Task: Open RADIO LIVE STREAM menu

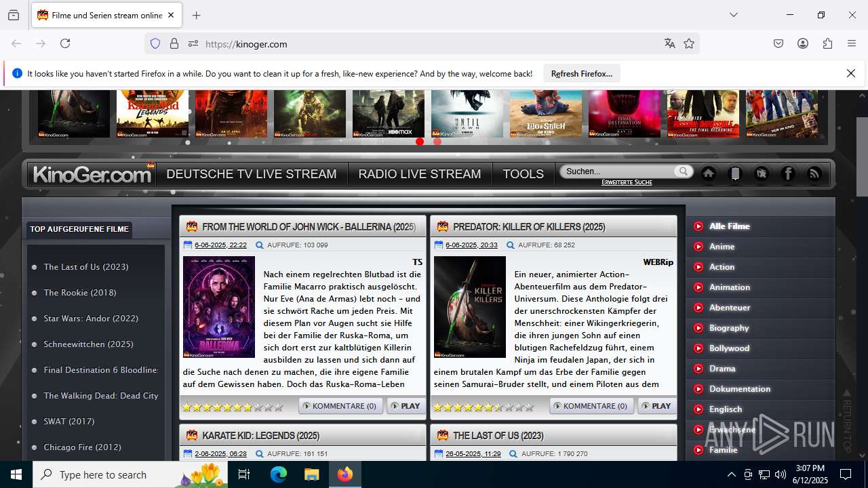Action: coord(420,174)
